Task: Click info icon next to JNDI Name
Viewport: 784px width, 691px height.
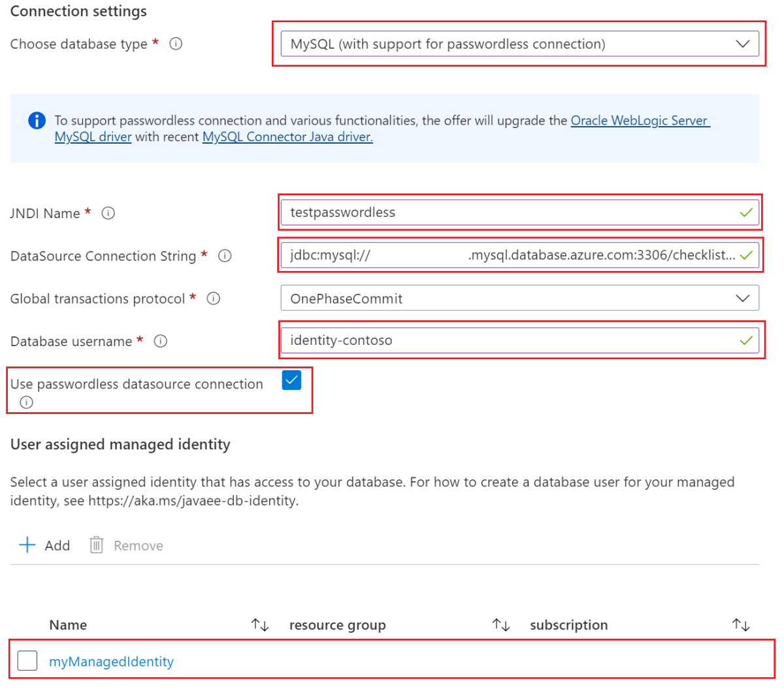Action: point(108,213)
